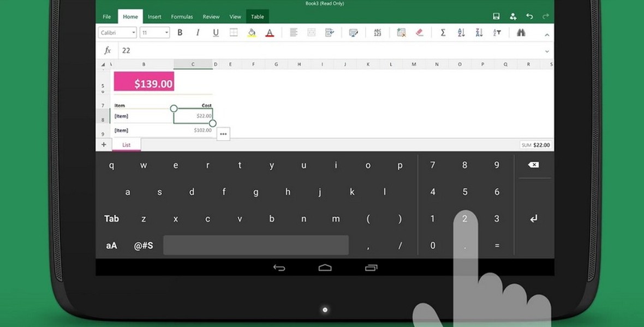This screenshot has width=644, height=327.
Task: Open the number format ABC 123 icon
Action: [378, 33]
